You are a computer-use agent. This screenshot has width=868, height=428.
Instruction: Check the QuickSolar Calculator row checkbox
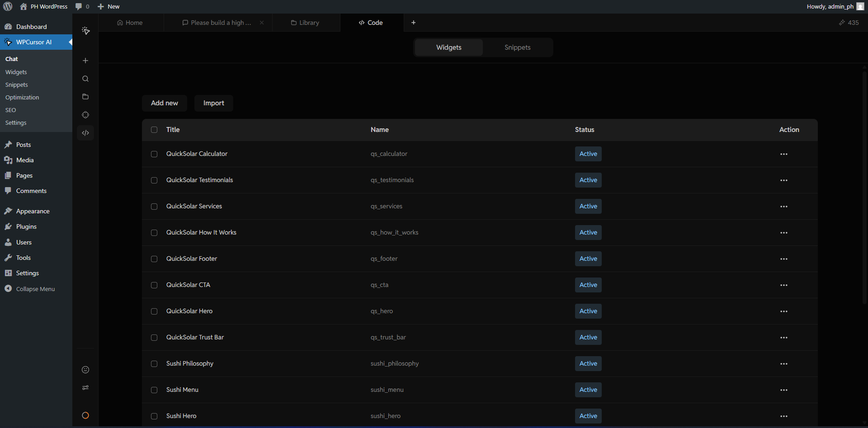tap(154, 154)
